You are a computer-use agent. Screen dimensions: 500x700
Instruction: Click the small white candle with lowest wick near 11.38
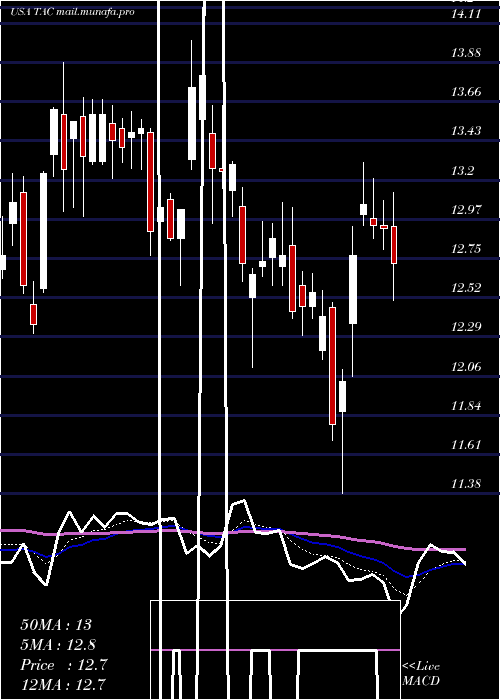coord(342,396)
